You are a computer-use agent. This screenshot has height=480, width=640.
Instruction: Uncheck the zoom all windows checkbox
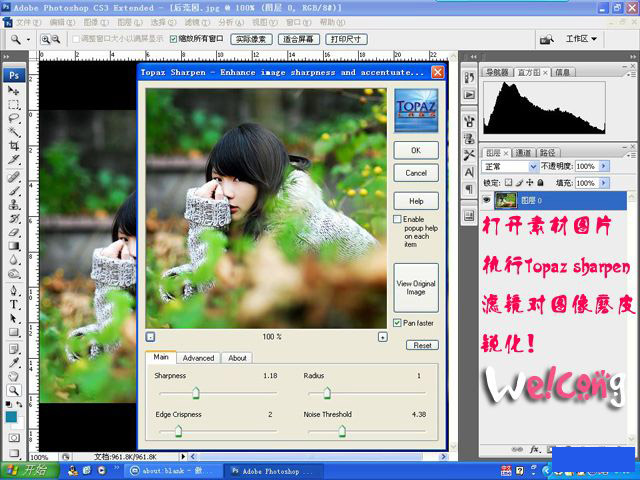173,39
